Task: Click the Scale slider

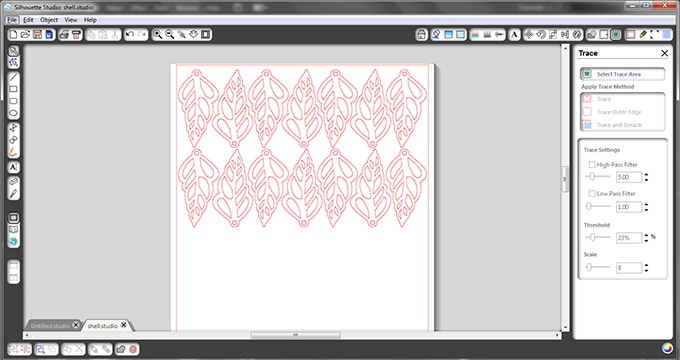Action: 598,267
